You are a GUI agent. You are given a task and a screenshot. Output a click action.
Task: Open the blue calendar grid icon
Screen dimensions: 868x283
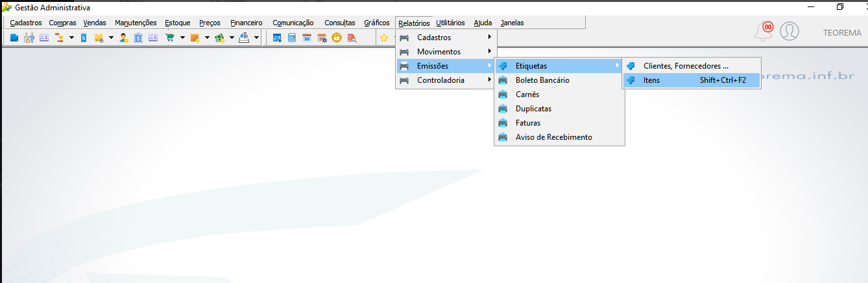[x=277, y=38]
